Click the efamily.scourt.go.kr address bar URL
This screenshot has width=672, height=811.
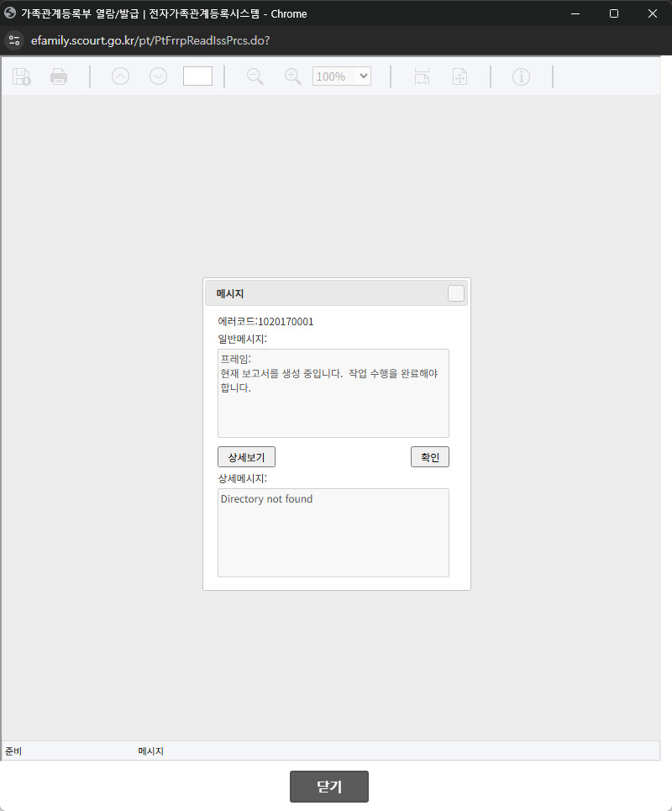pos(150,40)
